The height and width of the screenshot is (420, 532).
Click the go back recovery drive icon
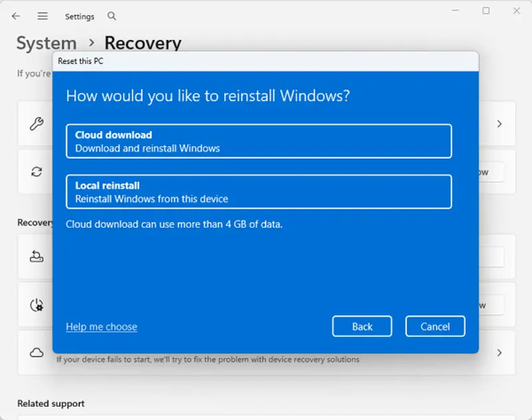coord(37,257)
